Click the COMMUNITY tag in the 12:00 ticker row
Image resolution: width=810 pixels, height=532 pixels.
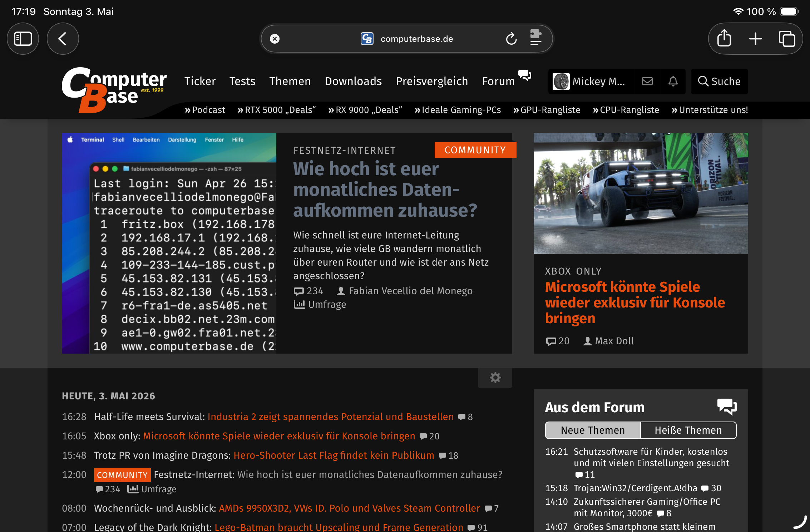pyautogui.click(x=122, y=475)
